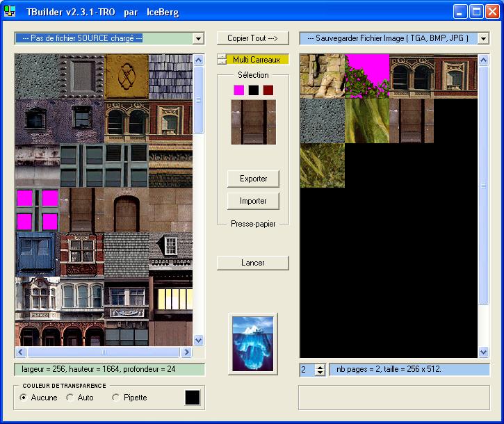
Task: Click the selection preview texture thumbnail
Action: (253, 122)
